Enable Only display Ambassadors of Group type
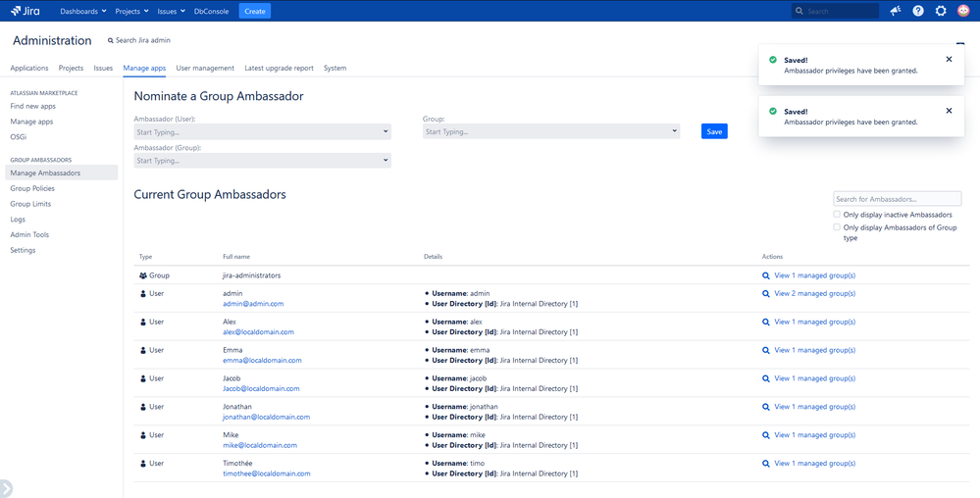 [836, 227]
